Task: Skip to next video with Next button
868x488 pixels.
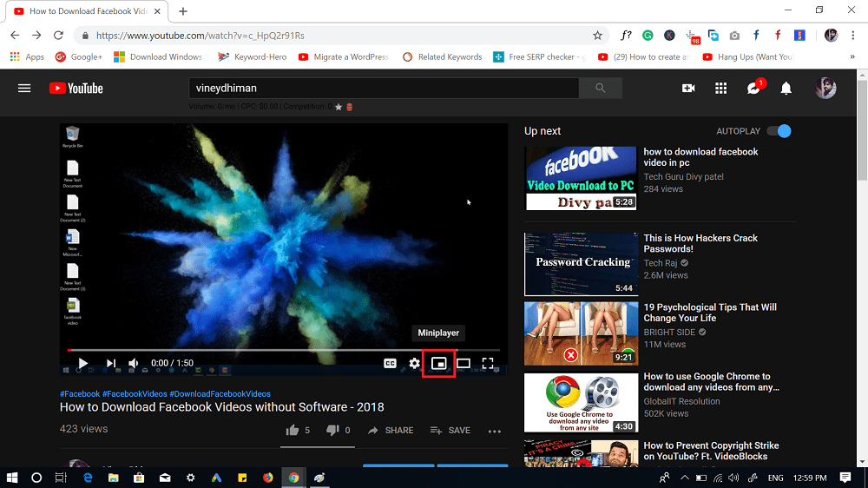Action: tap(111, 363)
